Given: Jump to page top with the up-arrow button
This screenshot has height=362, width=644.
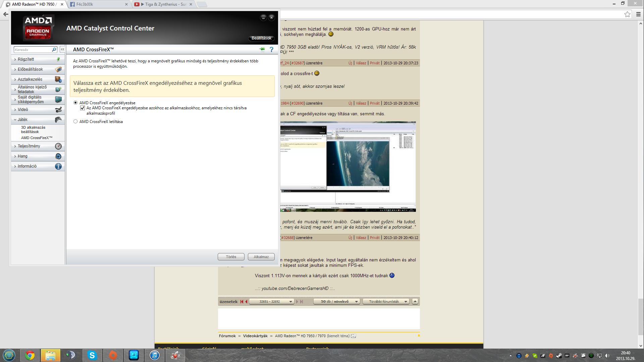Looking at the screenshot, I should point(415,301).
